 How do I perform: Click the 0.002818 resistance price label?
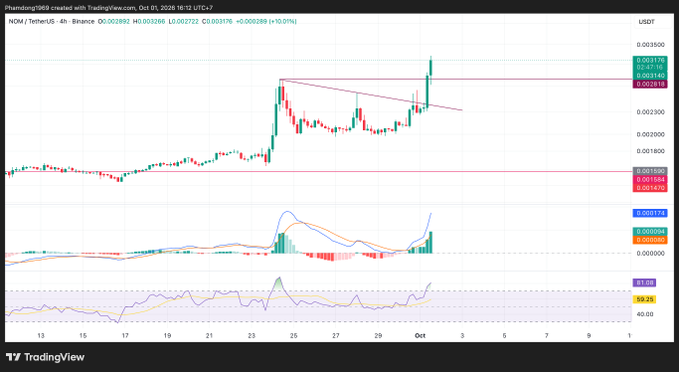[650, 84]
